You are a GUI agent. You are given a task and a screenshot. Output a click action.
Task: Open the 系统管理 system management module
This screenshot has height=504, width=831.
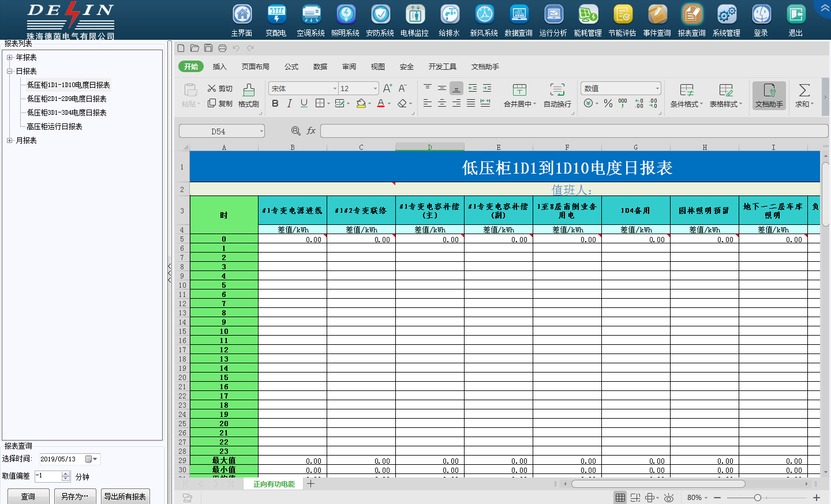click(727, 20)
